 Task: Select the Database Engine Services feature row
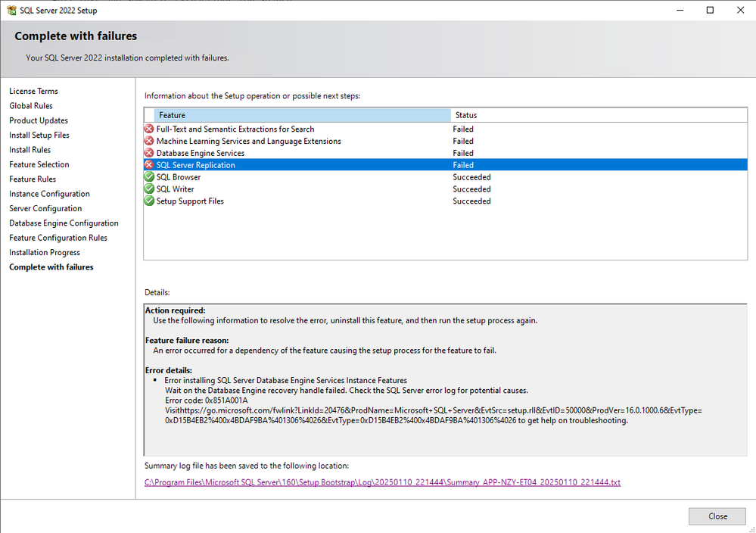(446, 153)
